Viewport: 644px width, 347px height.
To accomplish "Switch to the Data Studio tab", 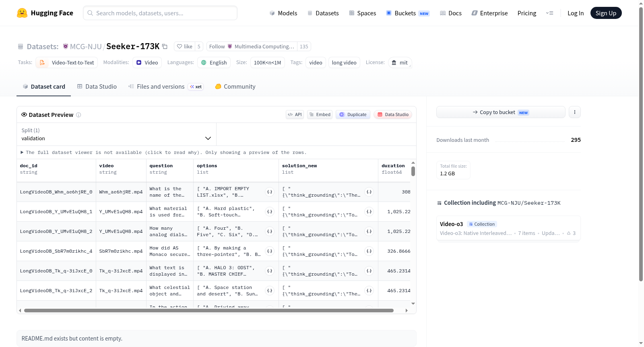I will 97,87.
